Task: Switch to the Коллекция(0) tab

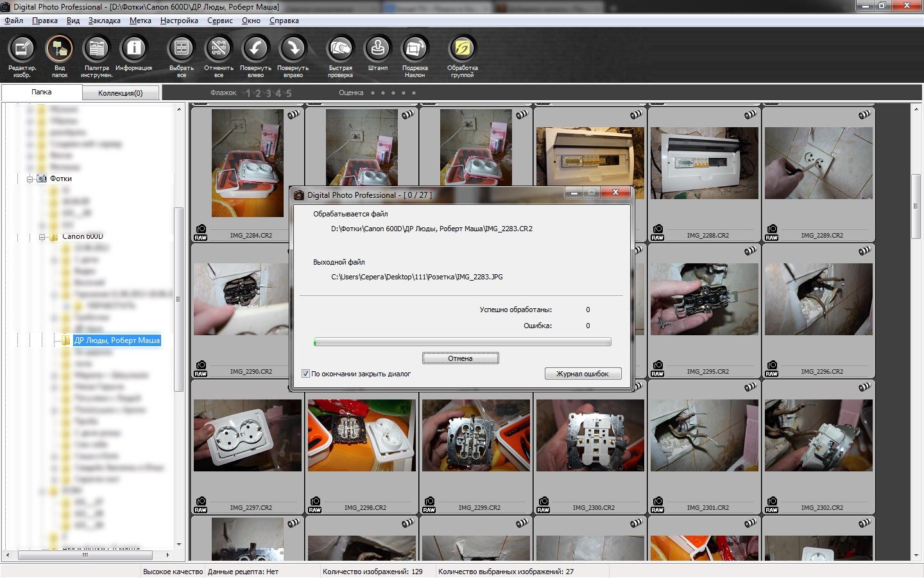Action: [120, 93]
